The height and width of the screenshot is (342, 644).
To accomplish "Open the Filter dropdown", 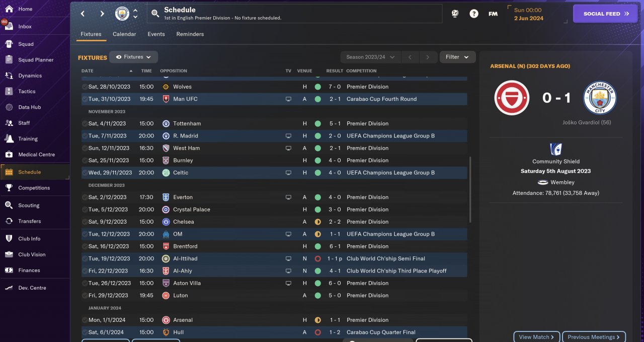I will [457, 57].
